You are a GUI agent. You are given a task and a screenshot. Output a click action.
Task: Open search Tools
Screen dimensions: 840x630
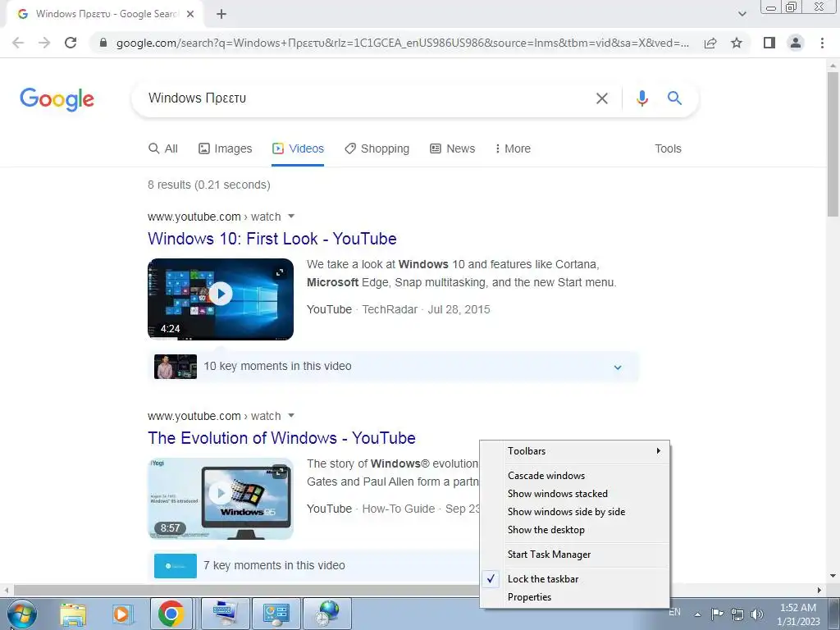click(x=668, y=148)
